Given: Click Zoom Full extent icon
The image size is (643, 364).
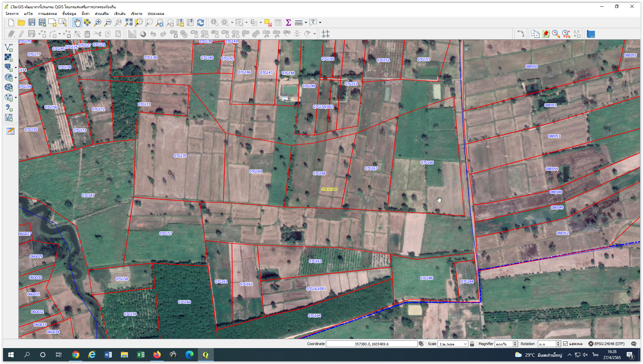Looking at the screenshot, I should (x=128, y=23).
